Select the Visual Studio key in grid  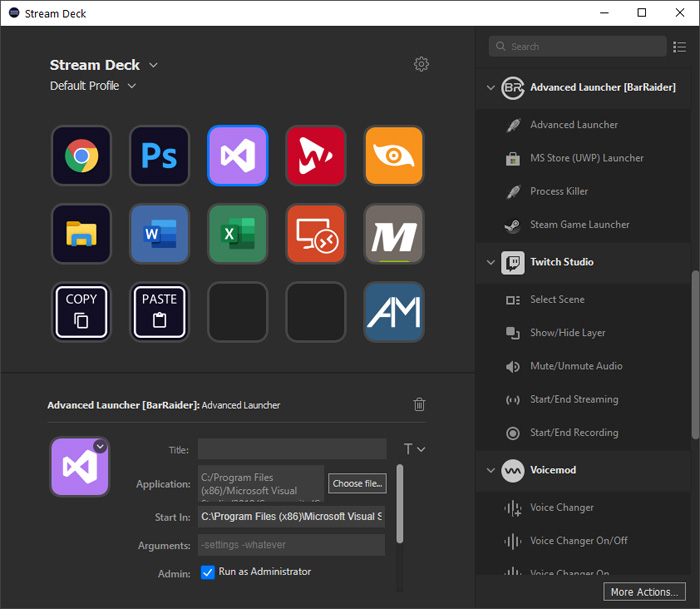pos(237,156)
